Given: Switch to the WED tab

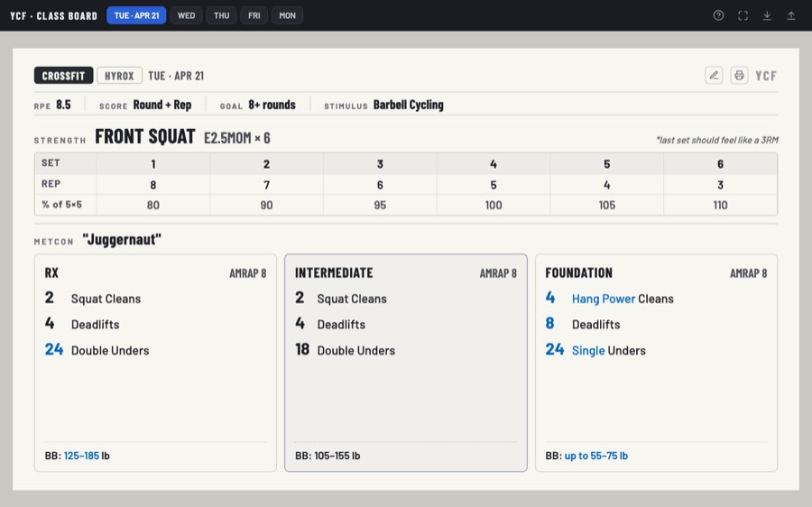Looking at the screenshot, I should coord(187,15).
